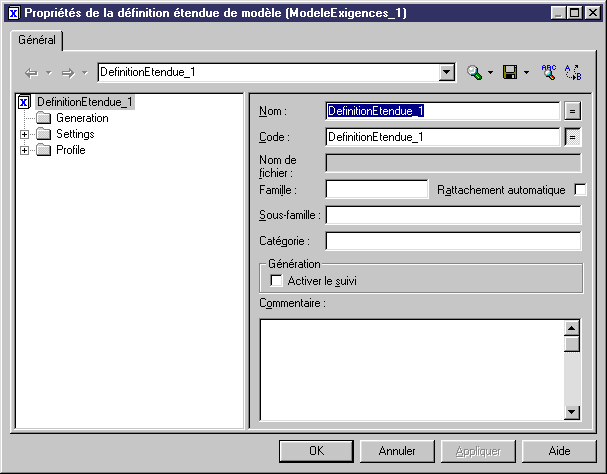Click the back navigation arrow
Viewport: 607px width, 474px height.
coord(31,73)
